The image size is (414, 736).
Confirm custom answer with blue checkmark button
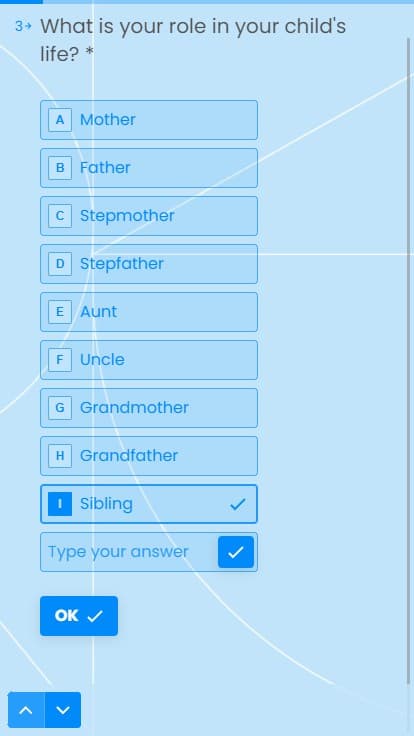point(236,552)
